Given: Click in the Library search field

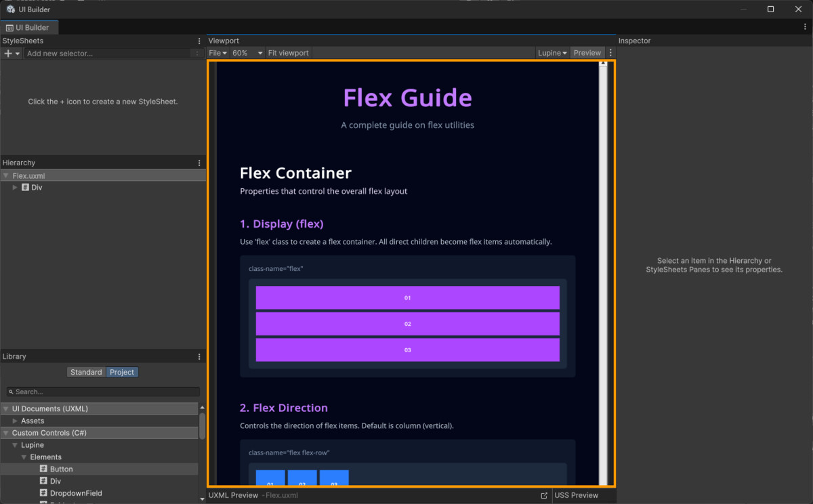Looking at the screenshot, I should point(102,392).
